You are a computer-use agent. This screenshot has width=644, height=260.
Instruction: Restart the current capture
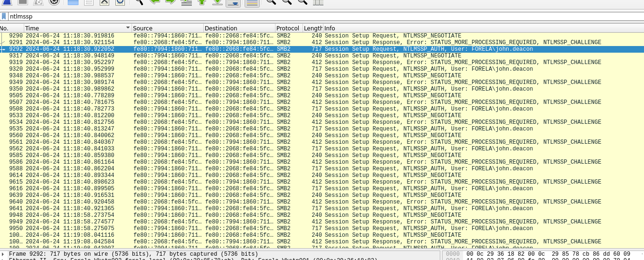click(x=38, y=2)
